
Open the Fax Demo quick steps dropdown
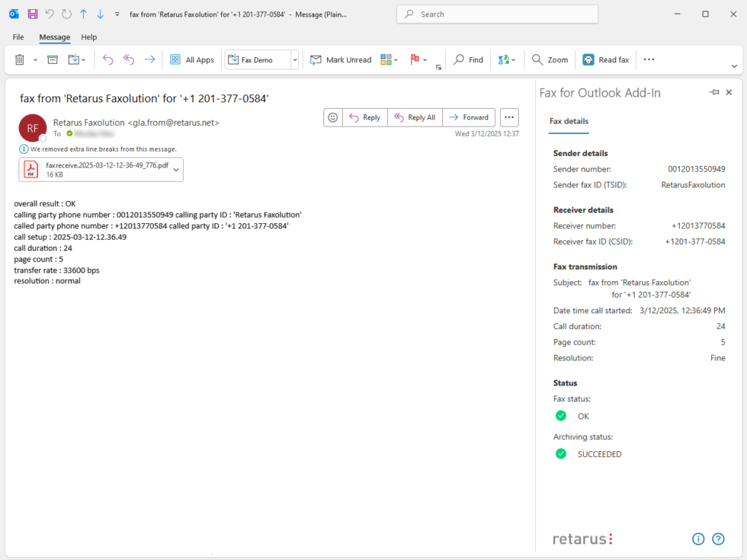(294, 59)
